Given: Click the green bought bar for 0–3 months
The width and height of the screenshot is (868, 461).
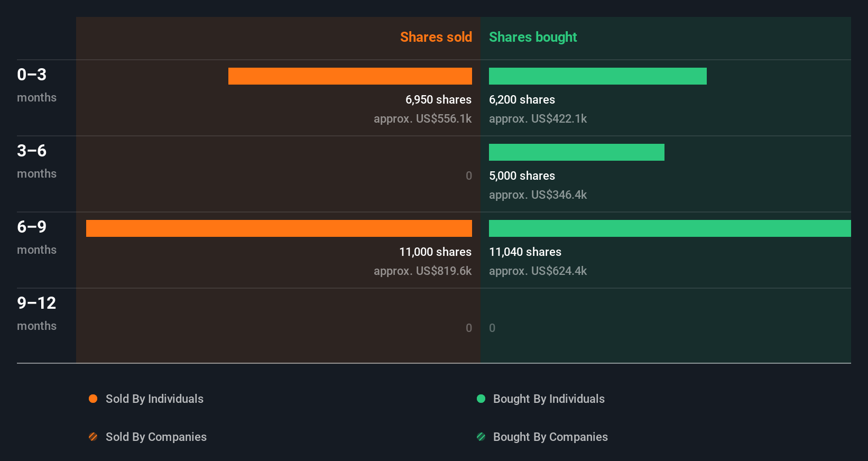Looking at the screenshot, I should click(x=598, y=76).
